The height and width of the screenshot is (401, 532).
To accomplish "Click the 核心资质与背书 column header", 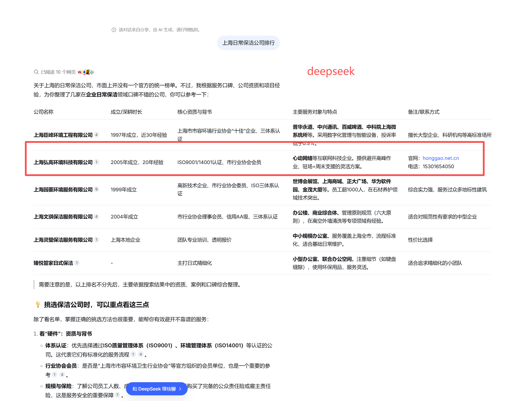I will (195, 112).
